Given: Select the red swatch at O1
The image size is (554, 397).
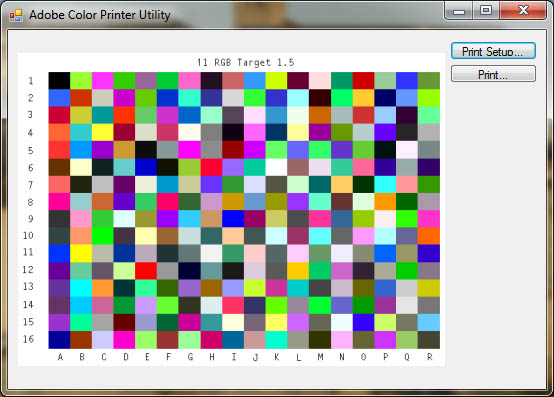Looking at the screenshot, I should click(364, 81).
